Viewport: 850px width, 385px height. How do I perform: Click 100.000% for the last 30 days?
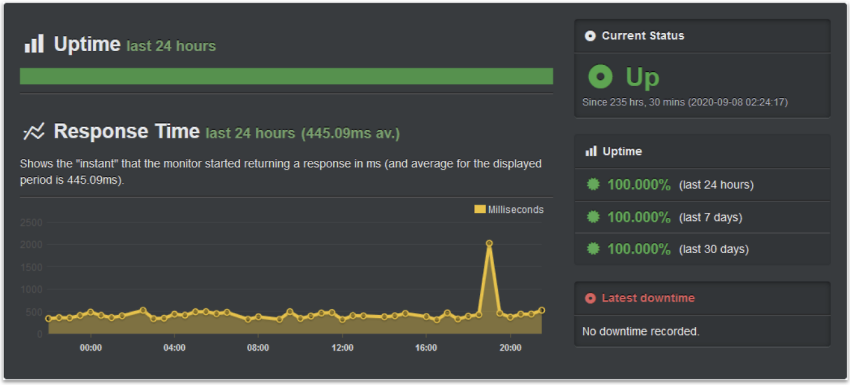(x=639, y=249)
